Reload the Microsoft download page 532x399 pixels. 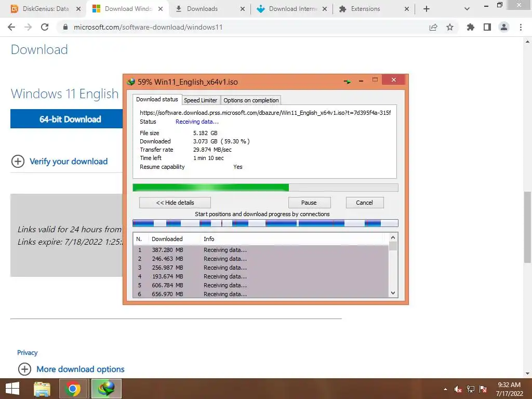pos(45,27)
